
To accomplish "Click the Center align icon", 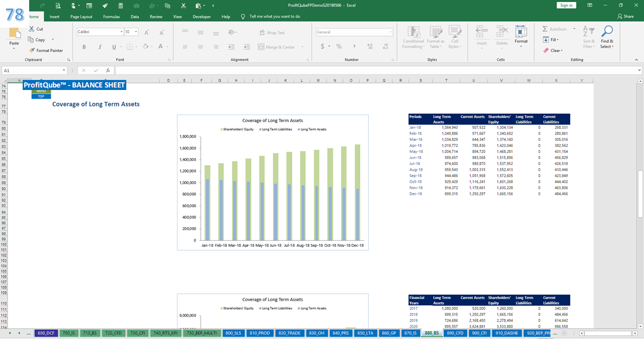I will [x=200, y=47].
